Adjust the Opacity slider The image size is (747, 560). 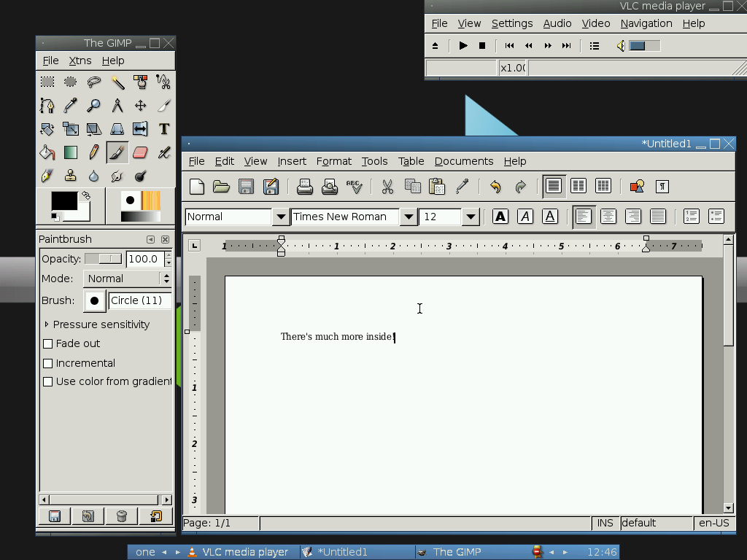104,259
